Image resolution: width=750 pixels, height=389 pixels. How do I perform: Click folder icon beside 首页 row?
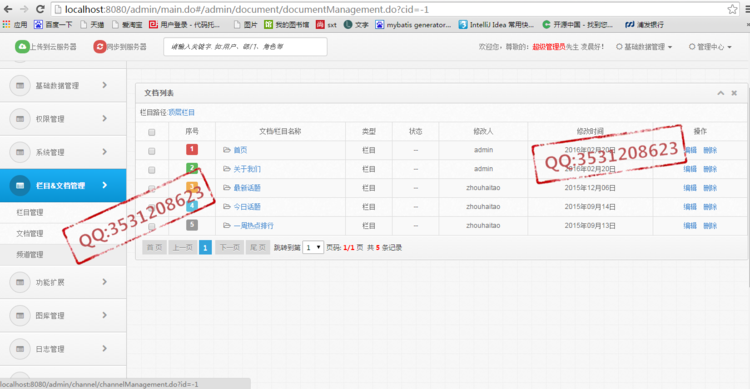pos(227,150)
